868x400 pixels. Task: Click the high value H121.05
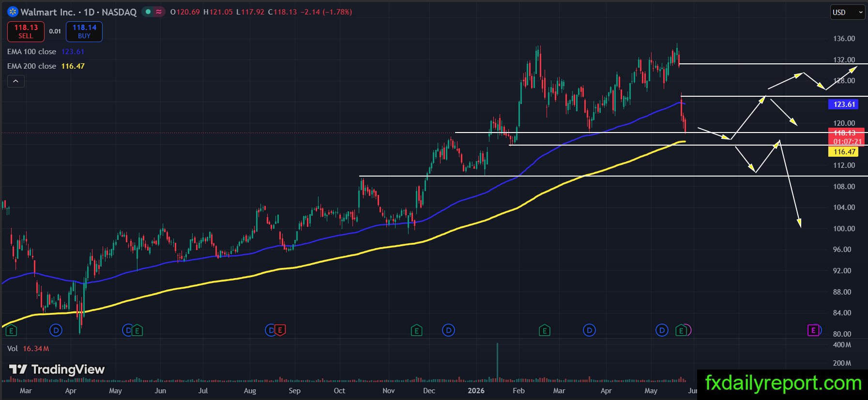pyautogui.click(x=218, y=12)
